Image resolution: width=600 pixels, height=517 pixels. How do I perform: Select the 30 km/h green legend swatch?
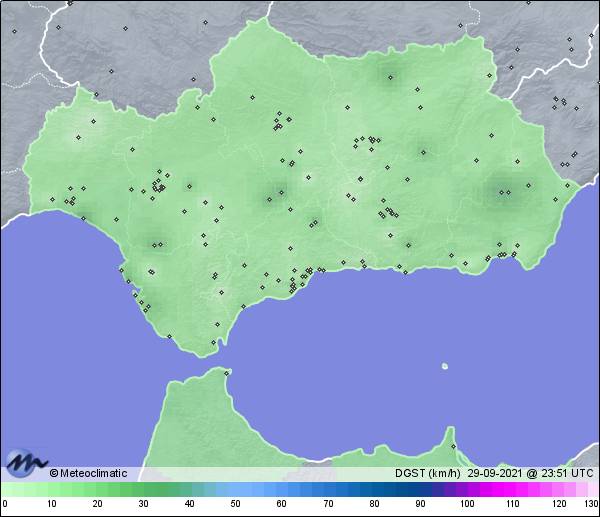pyautogui.click(x=143, y=490)
